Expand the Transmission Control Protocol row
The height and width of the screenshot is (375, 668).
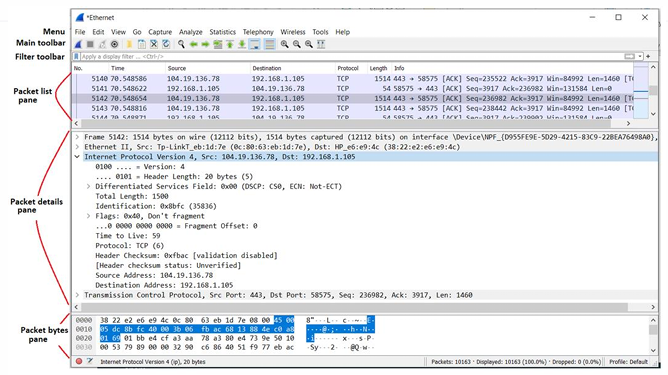78,295
